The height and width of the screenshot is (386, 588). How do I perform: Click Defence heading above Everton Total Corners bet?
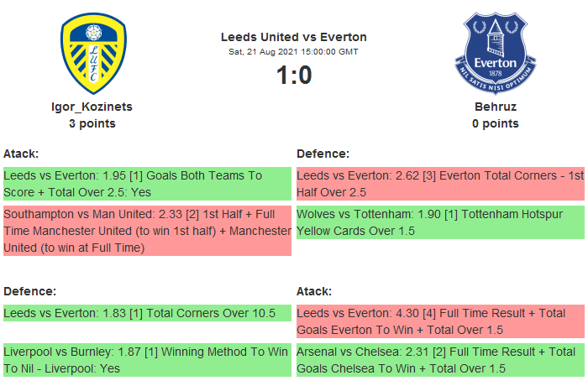point(323,154)
